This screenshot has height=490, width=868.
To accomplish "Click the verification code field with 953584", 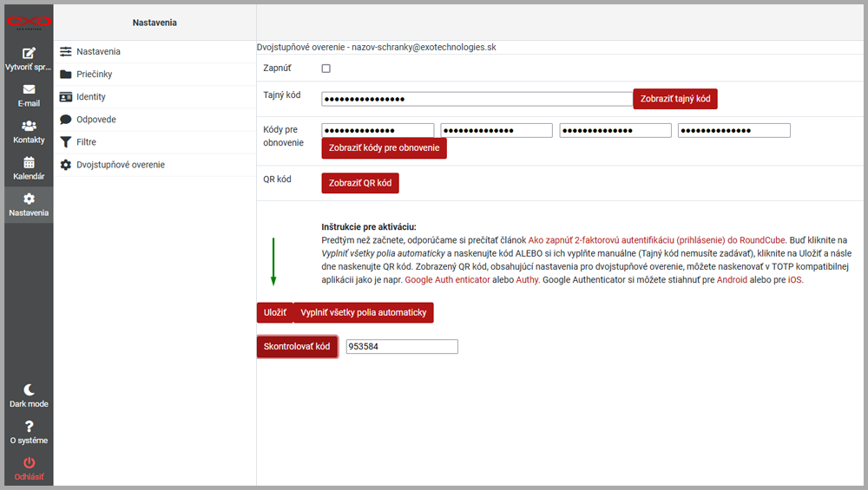I will pyautogui.click(x=401, y=347).
